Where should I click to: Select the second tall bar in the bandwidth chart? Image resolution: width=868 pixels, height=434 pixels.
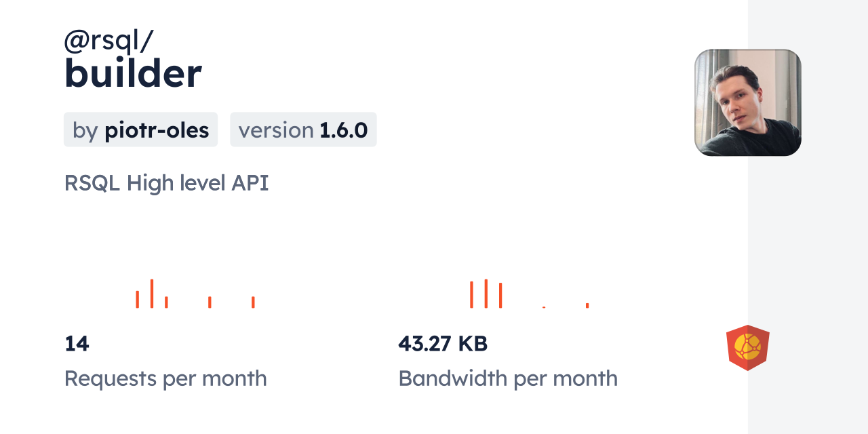(486, 294)
